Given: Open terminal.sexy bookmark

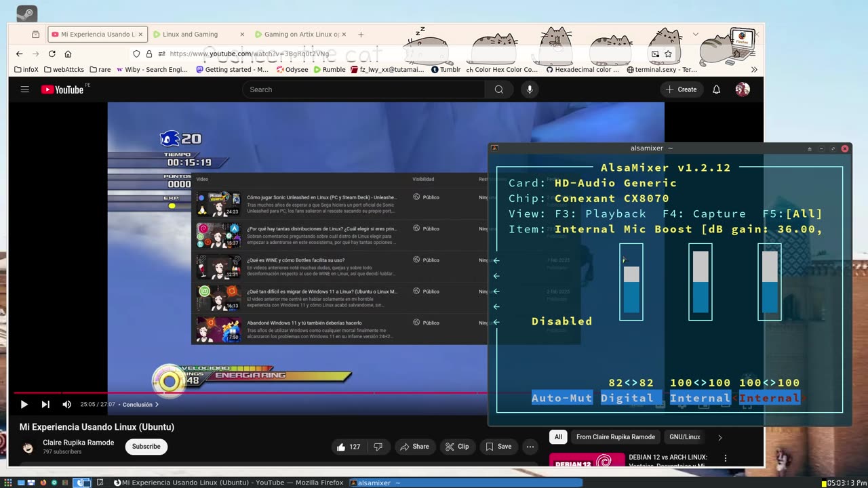Looking at the screenshot, I should click(662, 69).
